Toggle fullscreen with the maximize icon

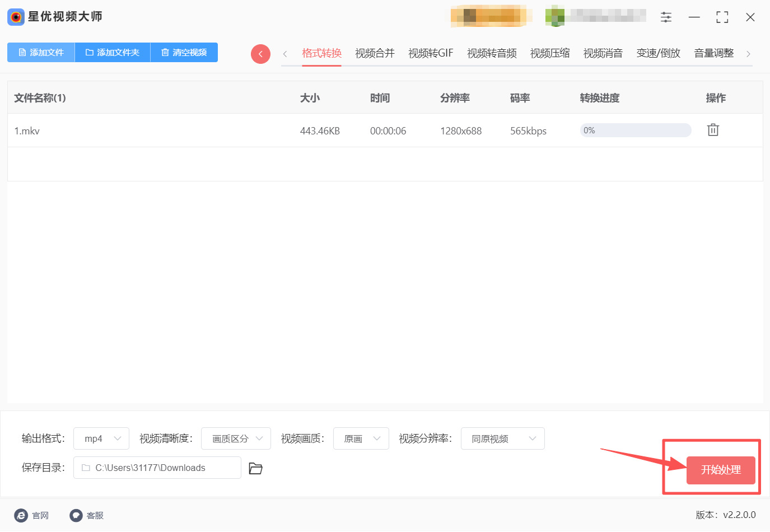point(722,17)
